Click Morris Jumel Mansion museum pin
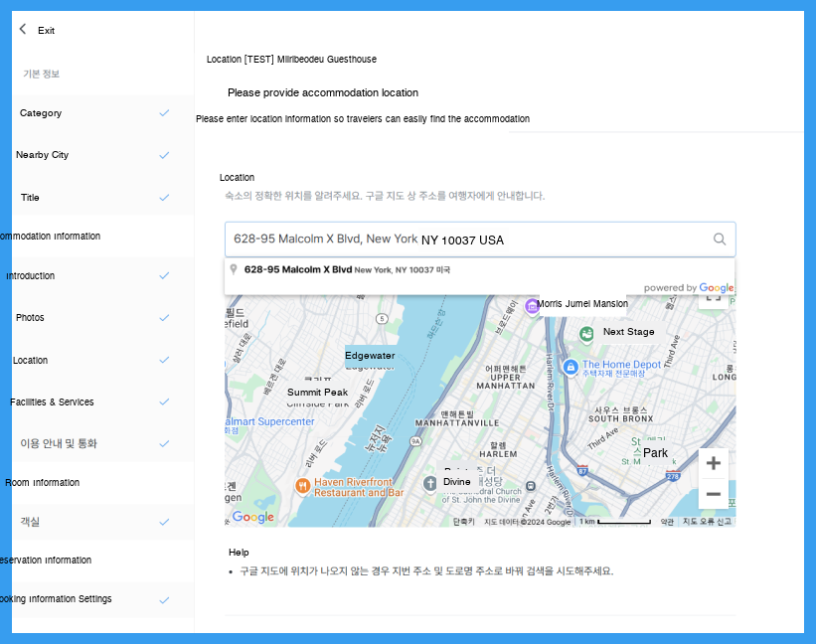The width and height of the screenshot is (816, 644). (x=532, y=306)
